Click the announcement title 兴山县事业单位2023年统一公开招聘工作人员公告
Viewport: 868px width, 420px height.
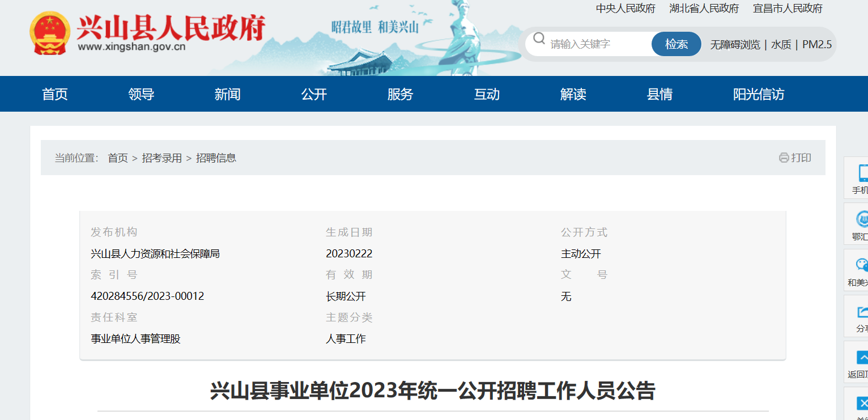(x=433, y=391)
